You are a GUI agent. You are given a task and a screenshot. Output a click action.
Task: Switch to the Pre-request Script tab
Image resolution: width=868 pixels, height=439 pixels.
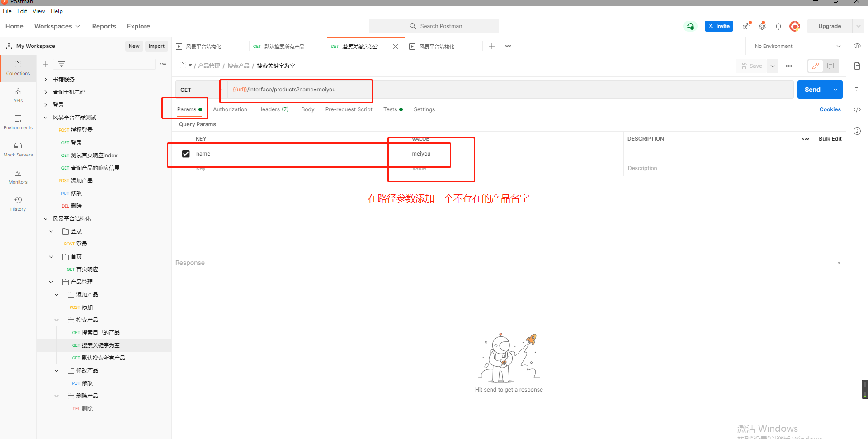pos(349,109)
